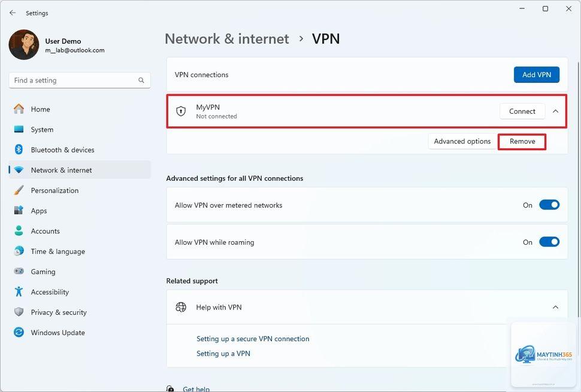
Task: Open Time & language settings
Action: 80,251
